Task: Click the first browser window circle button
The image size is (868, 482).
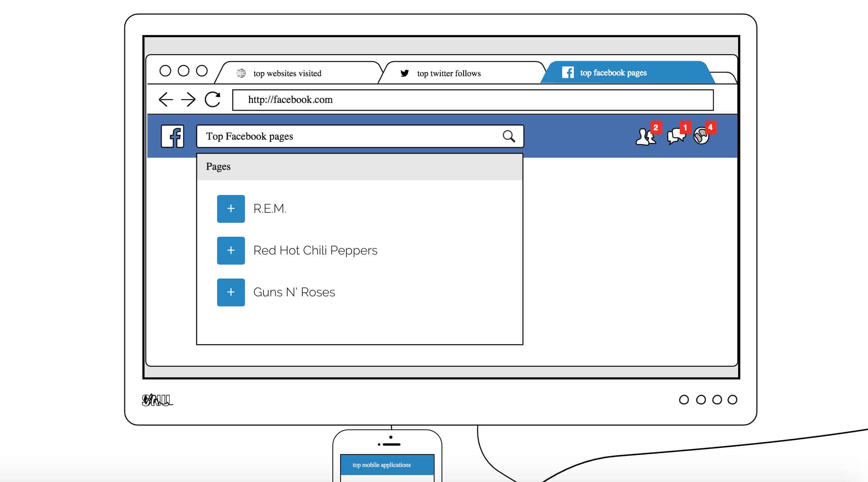Action: [x=165, y=71]
